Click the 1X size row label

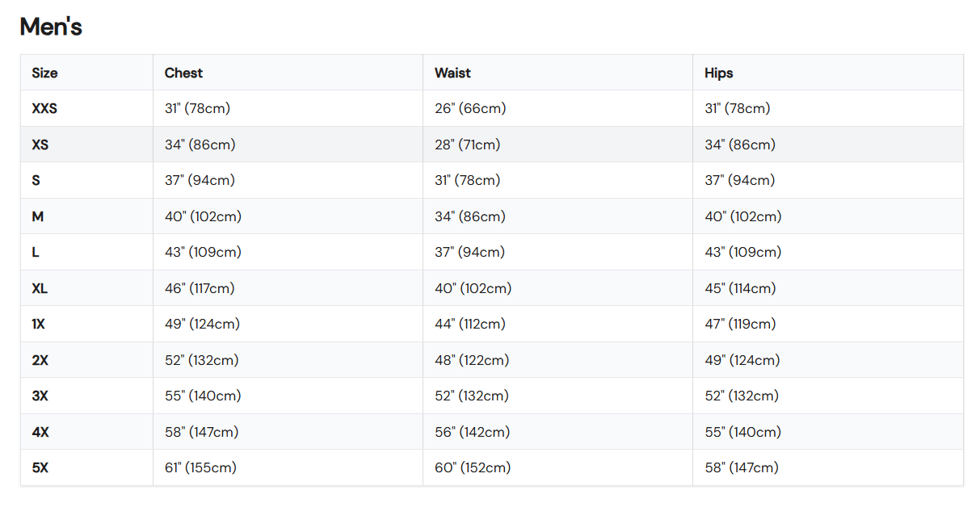coord(39,324)
